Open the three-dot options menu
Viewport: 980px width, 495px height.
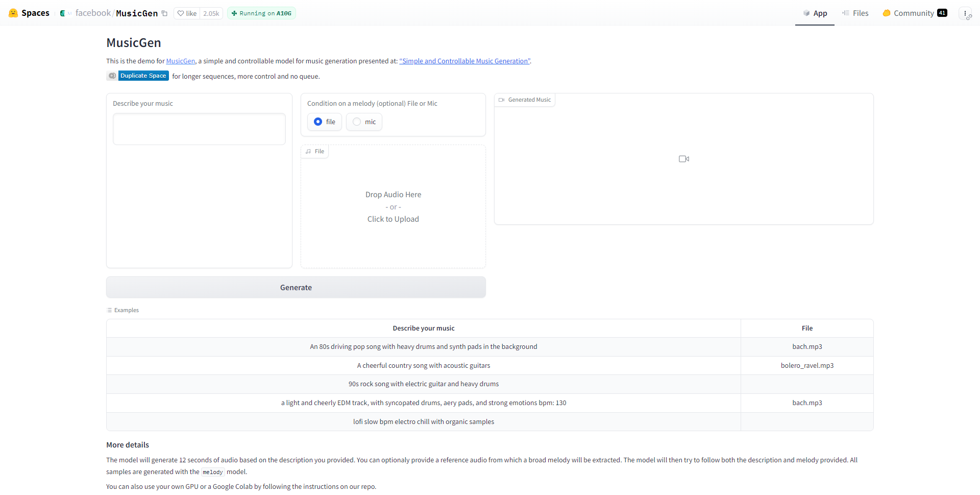pyautogui.click(x=965, y=14)
